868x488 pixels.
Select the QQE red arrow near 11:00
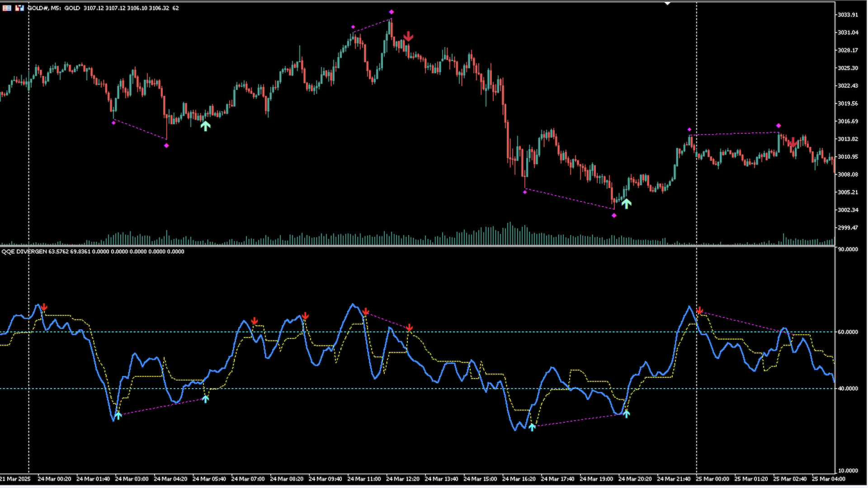366,311
